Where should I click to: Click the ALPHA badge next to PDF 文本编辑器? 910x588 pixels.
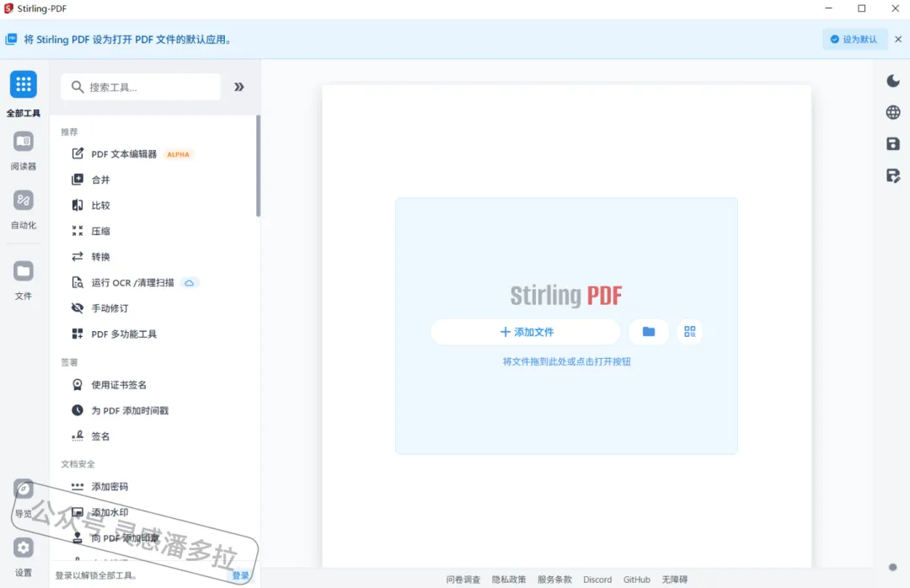pos(178,154)
